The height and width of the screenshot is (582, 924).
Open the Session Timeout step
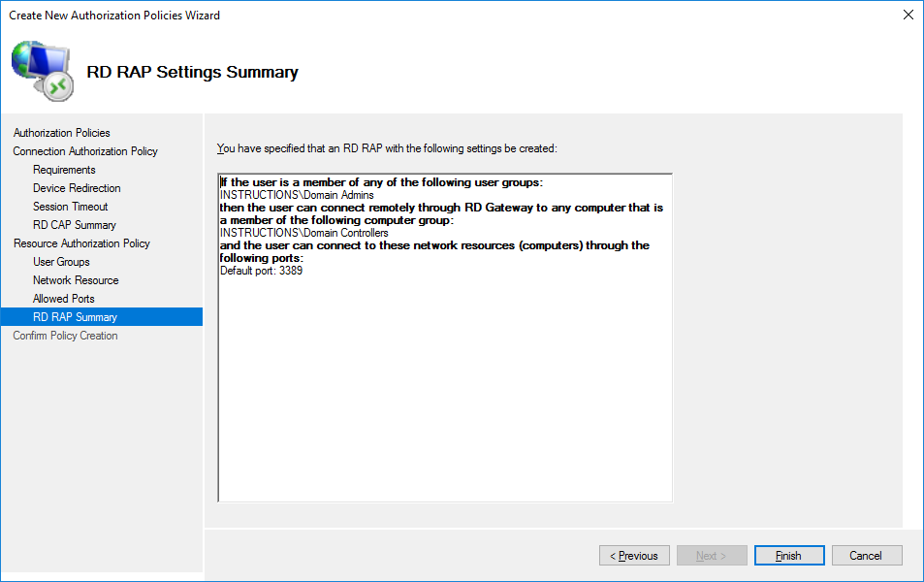[x=71, y=207]
